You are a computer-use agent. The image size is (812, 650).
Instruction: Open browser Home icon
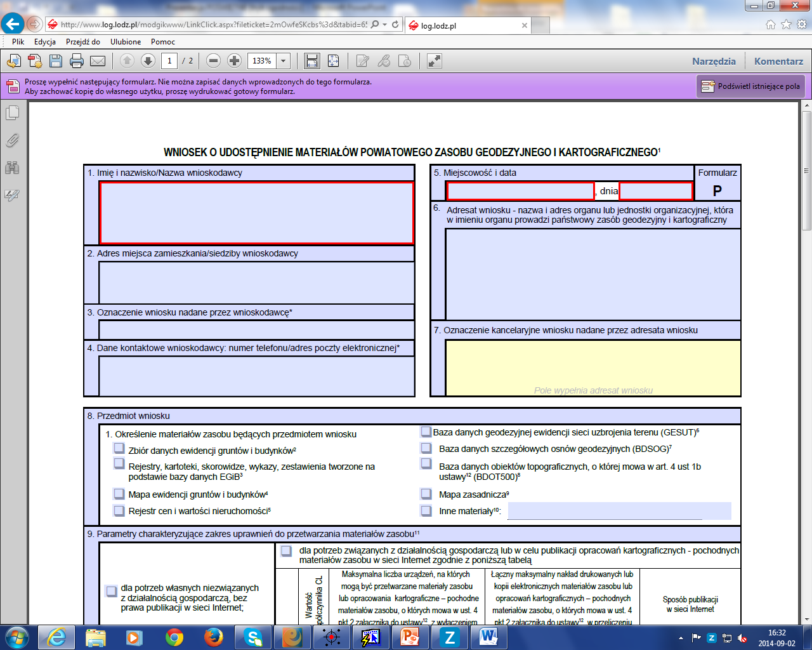coord(770,25)
